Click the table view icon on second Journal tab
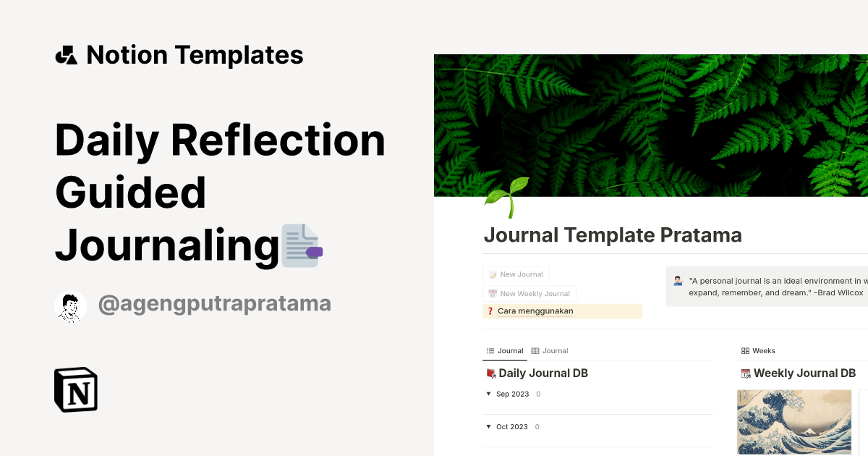The image size is (868, 456). coord(534,350)
